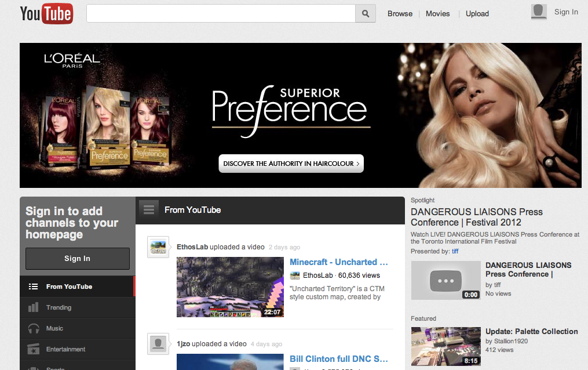Click the From YouTube list icon in sidebar

[34, 286]
